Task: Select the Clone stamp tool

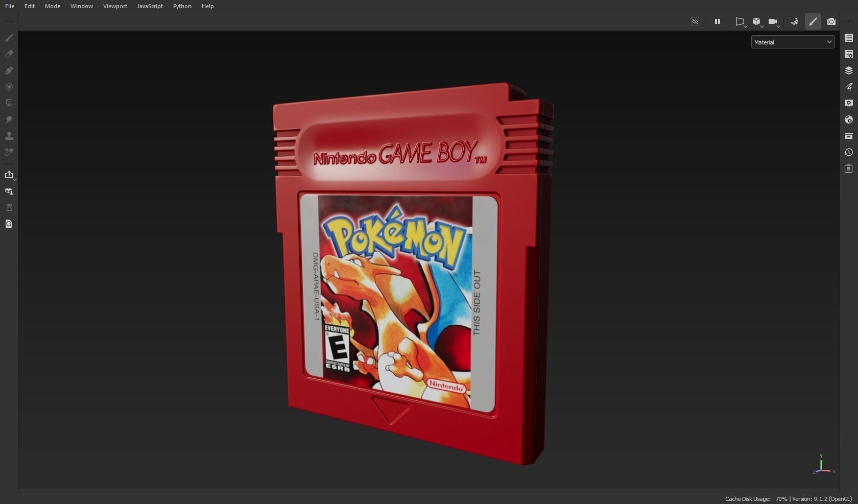Action: click(9, 136)
